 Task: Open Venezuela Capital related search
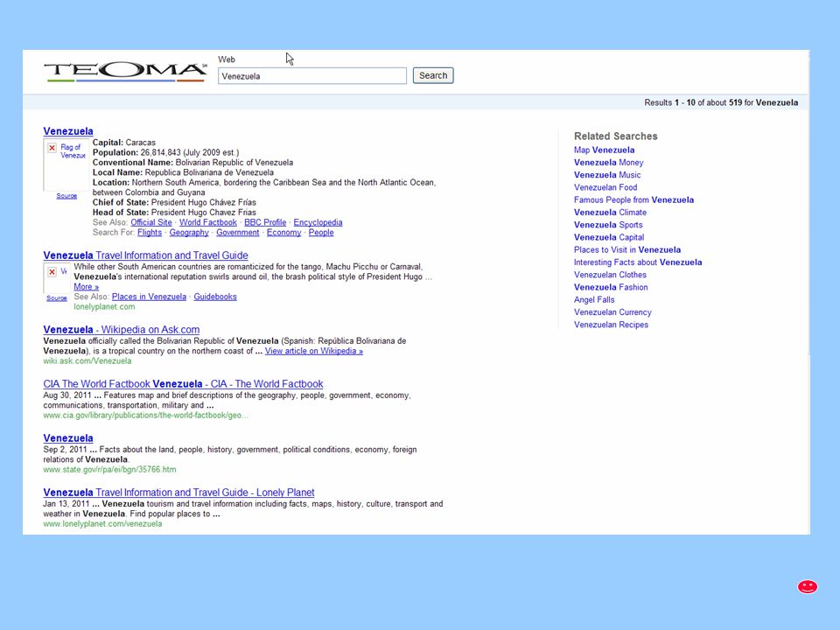[609, 237]
